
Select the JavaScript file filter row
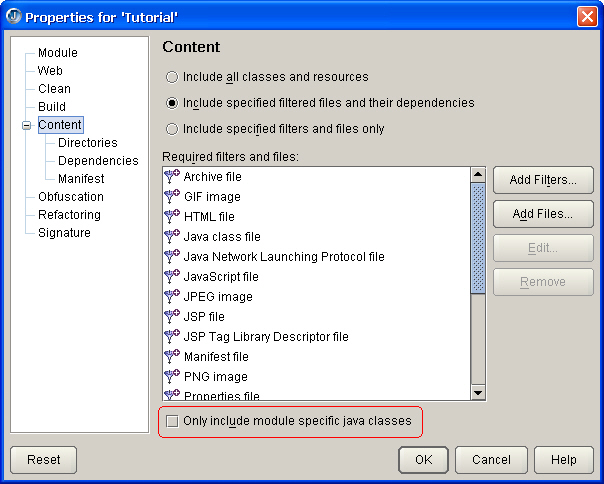(316, 277)
